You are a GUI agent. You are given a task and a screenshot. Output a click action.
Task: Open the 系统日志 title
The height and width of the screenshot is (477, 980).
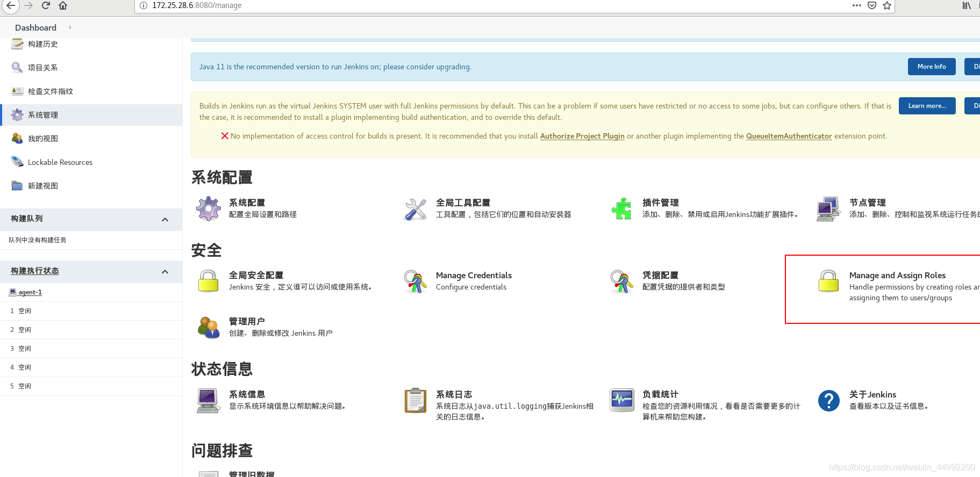454,394
